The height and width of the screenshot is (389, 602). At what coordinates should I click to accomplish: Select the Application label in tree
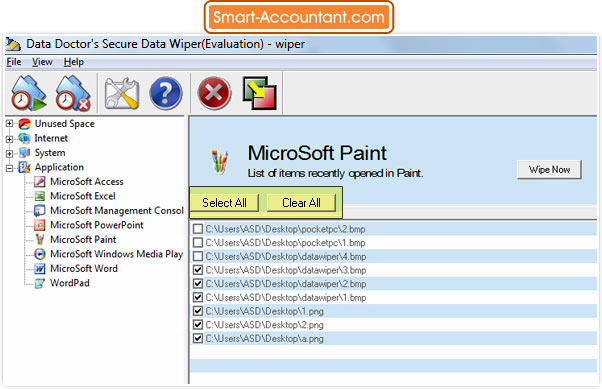59,167
